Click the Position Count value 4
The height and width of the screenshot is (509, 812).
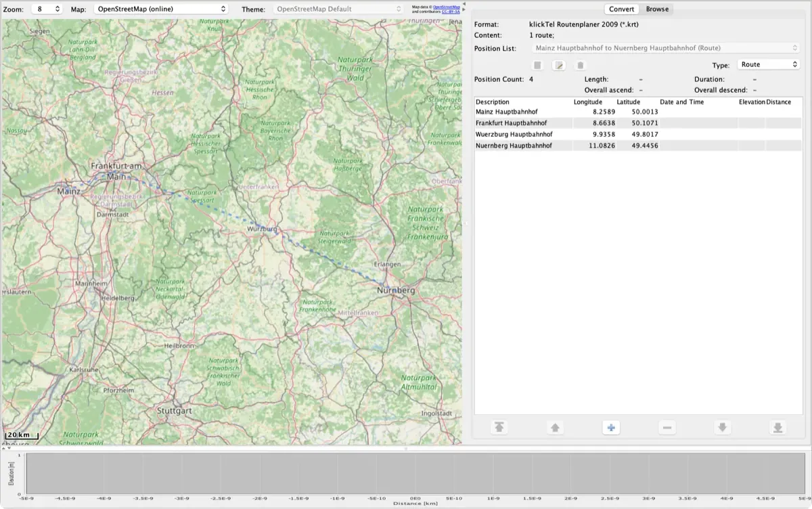pyautogui.click(x=531, y=79)
